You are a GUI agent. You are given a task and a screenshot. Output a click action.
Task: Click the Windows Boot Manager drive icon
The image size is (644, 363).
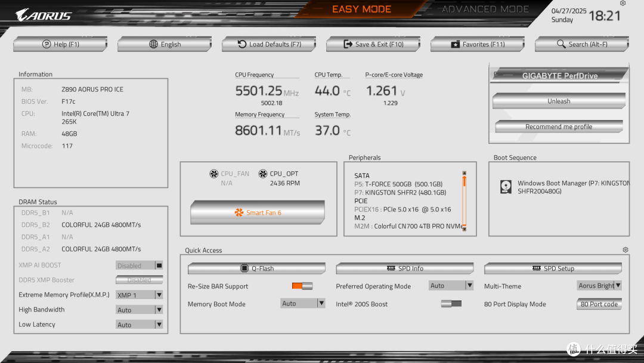tap(506, 187)
